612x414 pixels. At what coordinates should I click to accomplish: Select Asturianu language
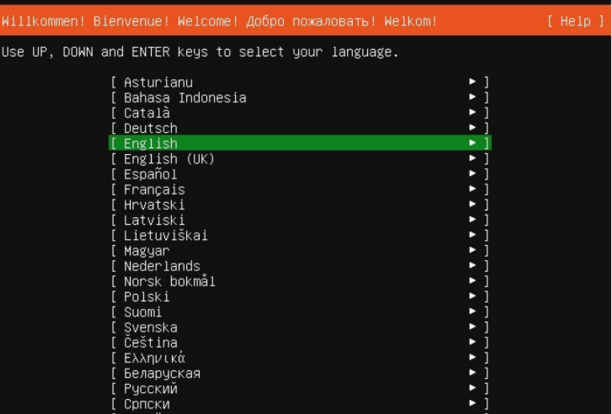[299, 82]
